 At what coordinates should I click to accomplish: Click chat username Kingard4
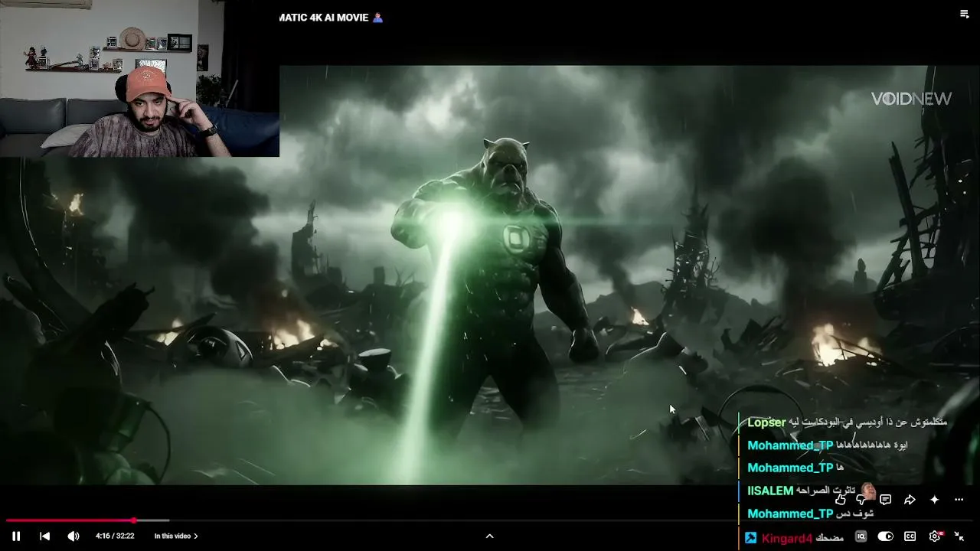click(x=787, y=538)
